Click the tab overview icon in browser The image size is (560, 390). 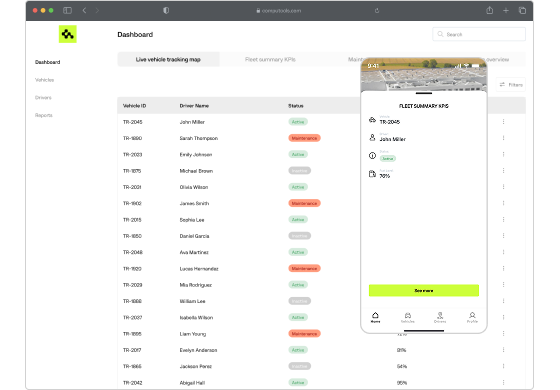[522, 10]
